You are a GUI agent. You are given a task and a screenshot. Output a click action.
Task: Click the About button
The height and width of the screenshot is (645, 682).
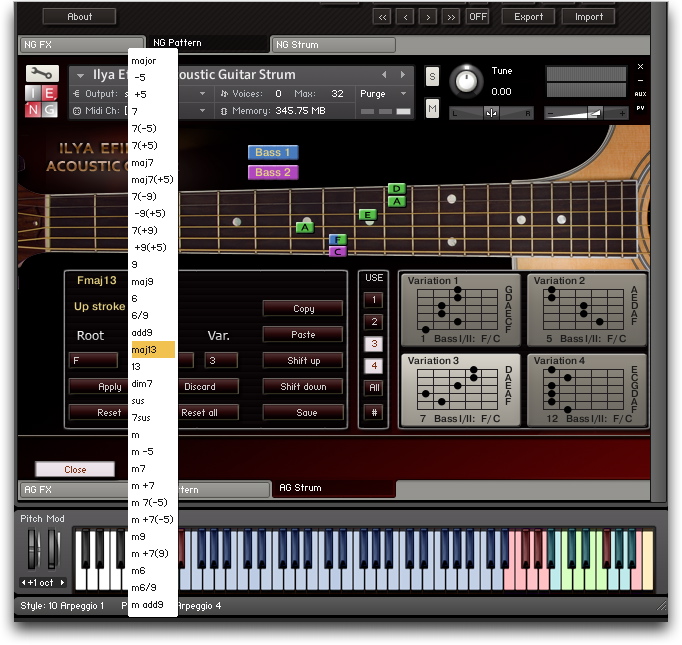pos(79,17)
